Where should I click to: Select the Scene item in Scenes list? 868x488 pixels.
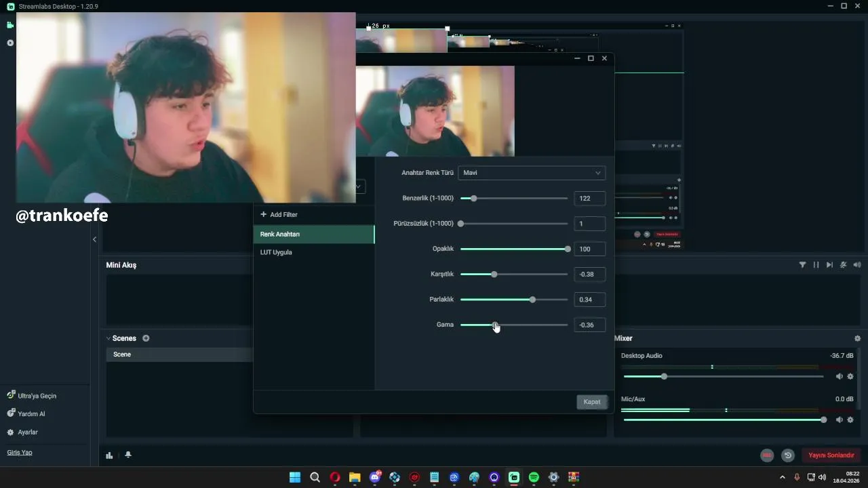(180, 354)
